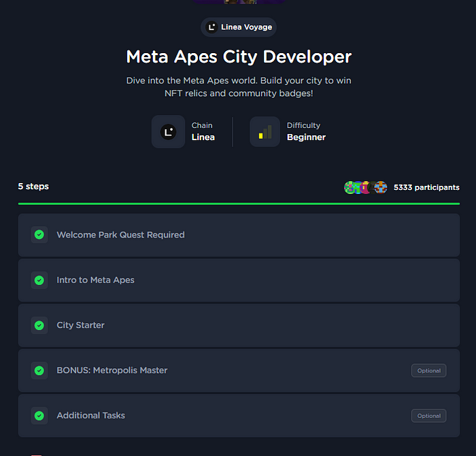Click the green check beside City Starter
The height and width of the screenshot is (456, 476).
39,325
